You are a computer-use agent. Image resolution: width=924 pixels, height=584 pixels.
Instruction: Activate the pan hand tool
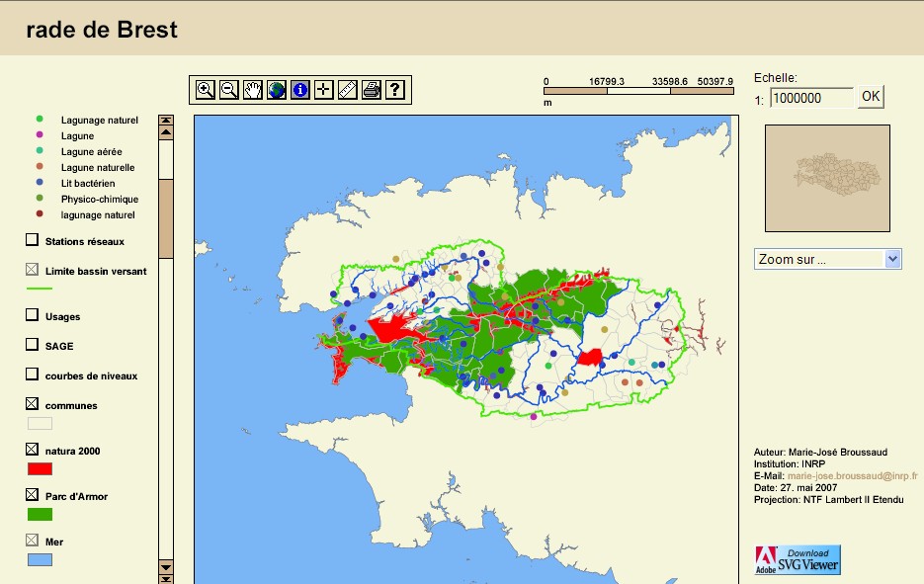[x=253, y=90]
